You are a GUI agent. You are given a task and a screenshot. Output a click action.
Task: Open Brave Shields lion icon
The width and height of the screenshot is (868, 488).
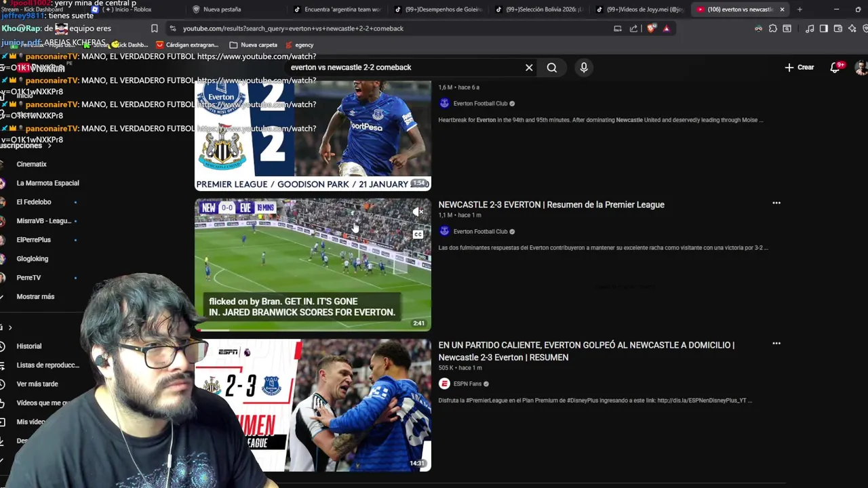coord(652,28)
